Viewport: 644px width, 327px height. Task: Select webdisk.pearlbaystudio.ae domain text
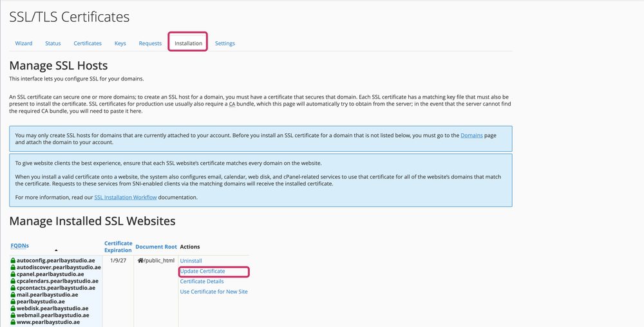(x=52, y=308)
